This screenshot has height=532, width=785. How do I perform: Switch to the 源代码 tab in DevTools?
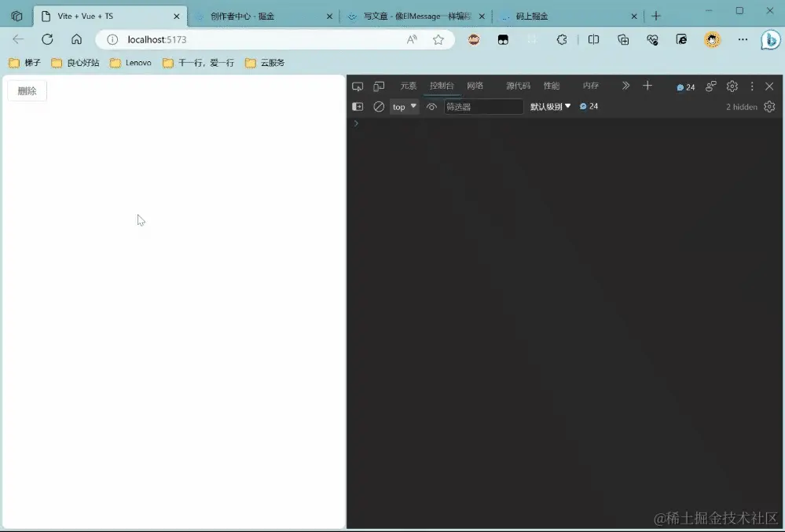[519, 86]
